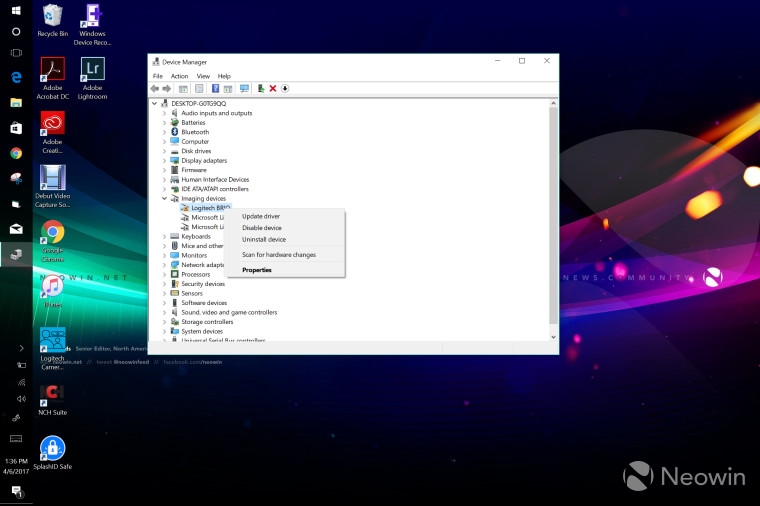760x506 pixels.
Task: Click the scan for hardware changes monitor icon
Action: (244, 88)
